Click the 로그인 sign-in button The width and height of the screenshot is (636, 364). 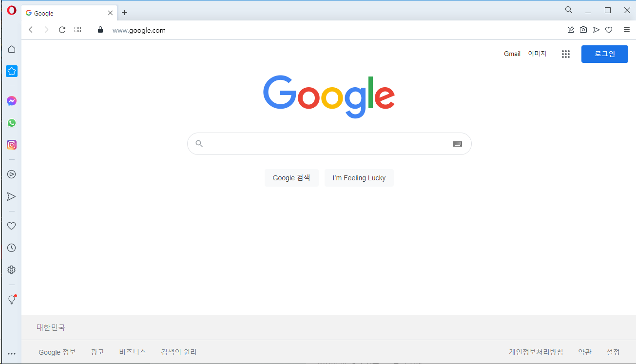(605, 54)
